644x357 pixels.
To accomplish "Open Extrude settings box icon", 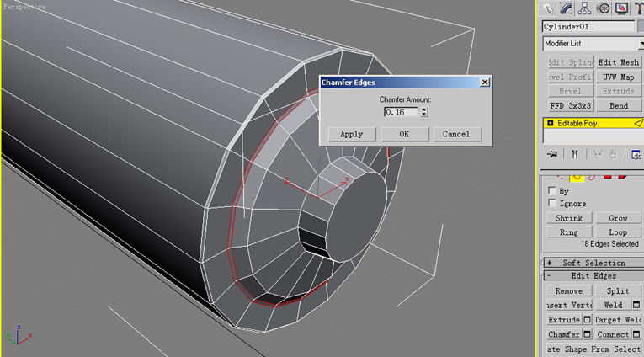I will click(x=588, y=319).
